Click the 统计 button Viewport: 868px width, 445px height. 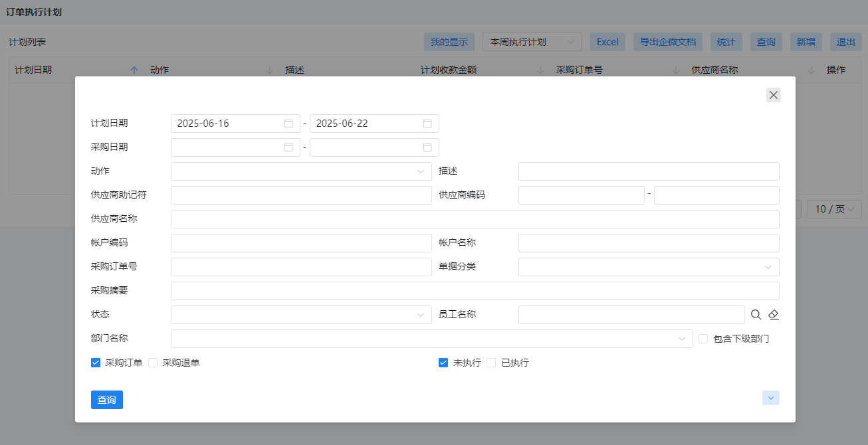[x=726, y=42]
